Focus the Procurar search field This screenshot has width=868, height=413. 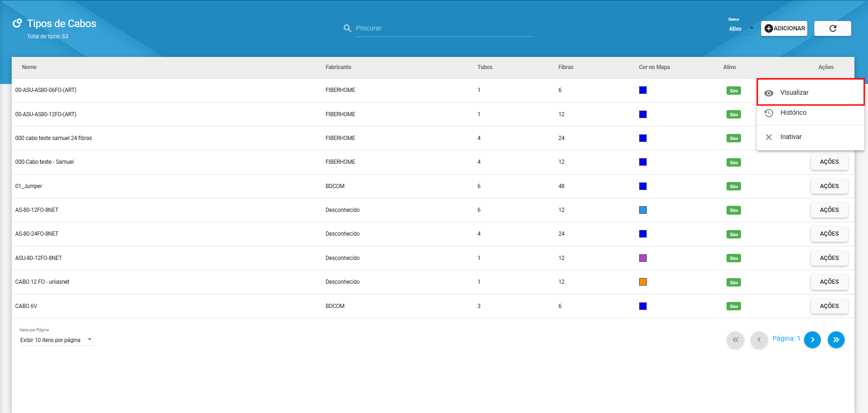tap(445, 28)
